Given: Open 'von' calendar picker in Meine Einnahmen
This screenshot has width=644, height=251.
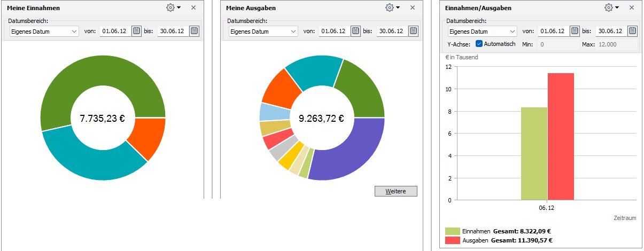Looking at the screenshot, I should pyautogui.click(x=136, y=31).
